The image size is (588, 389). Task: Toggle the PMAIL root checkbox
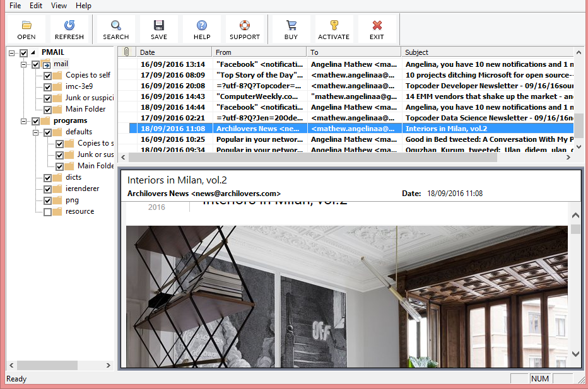23,53
